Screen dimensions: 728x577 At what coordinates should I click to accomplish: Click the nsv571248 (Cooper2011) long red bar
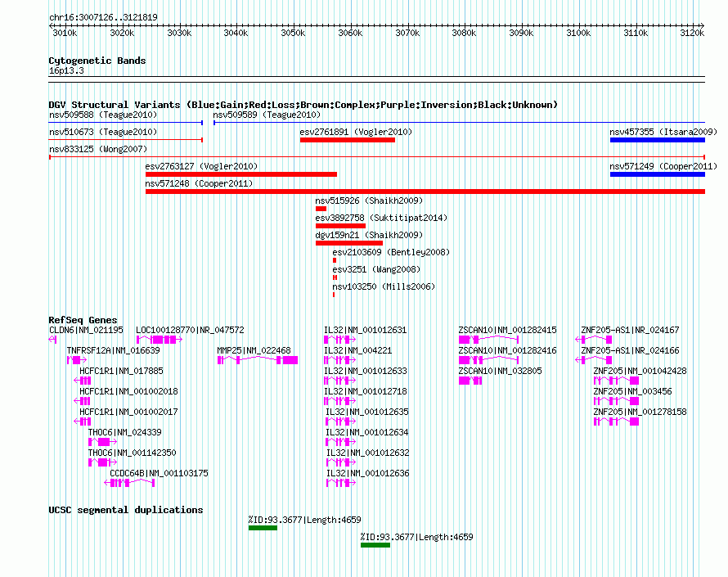pyautogui.click(x=425, y=192)
